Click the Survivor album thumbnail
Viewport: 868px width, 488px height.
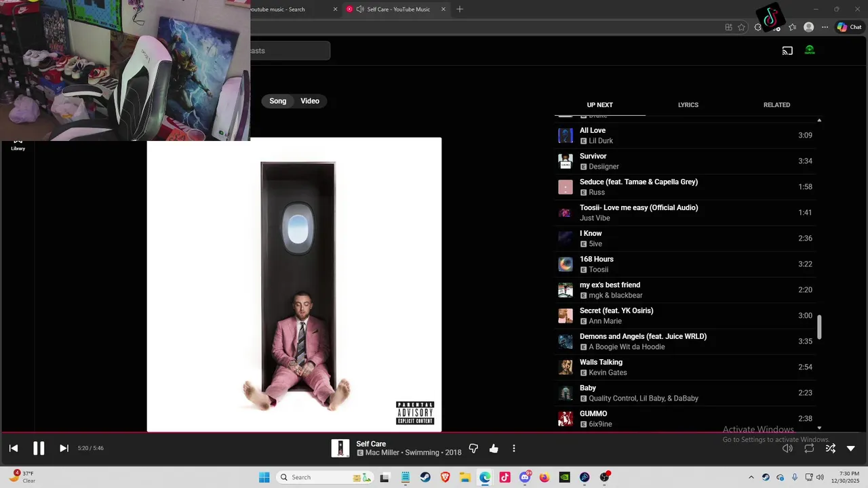coord(566,161)
